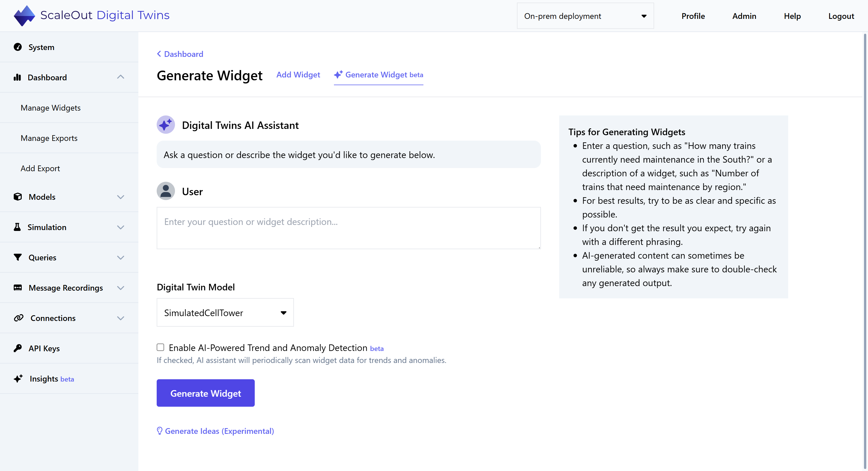Open the On-prem deployment dropdown
The height and width of the screenshot is (471, 868).
[x=585, y=16]
